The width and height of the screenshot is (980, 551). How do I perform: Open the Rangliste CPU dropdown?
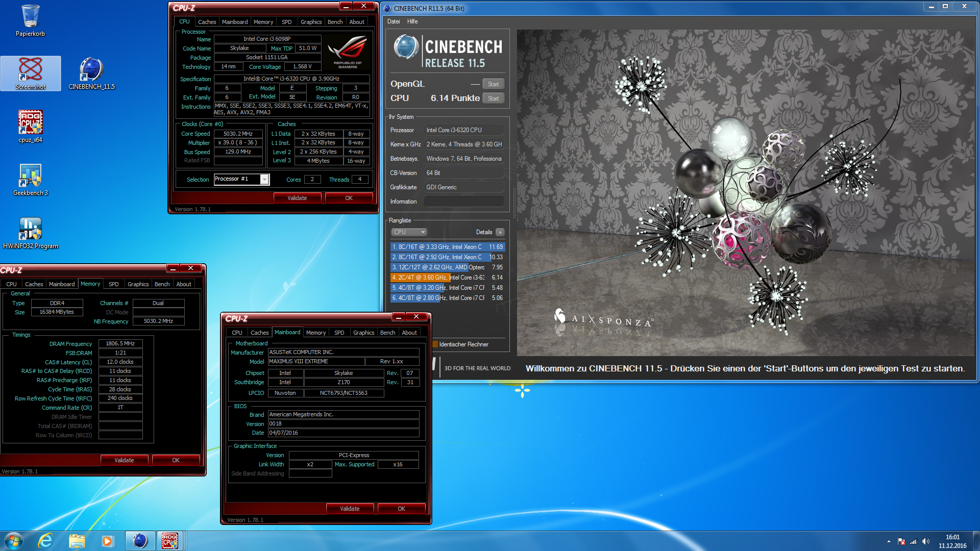pyautogui.click(x=409, y=232)
